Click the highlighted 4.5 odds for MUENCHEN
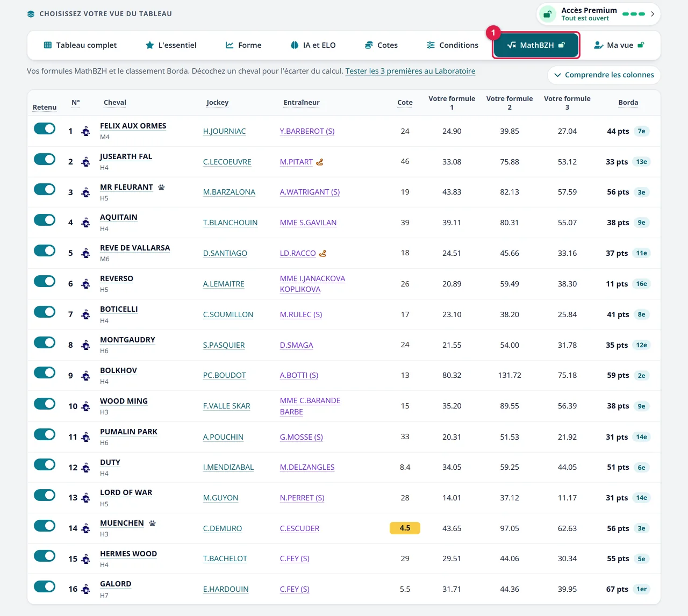The width and height of the screenshot is (688, 616). [405, 528]
